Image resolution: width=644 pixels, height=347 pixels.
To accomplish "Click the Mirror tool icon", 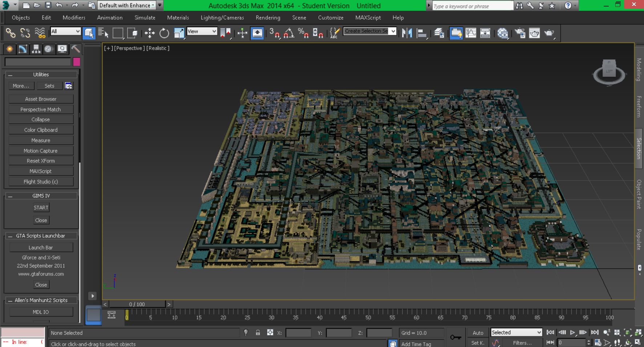I will click(407, 33).
